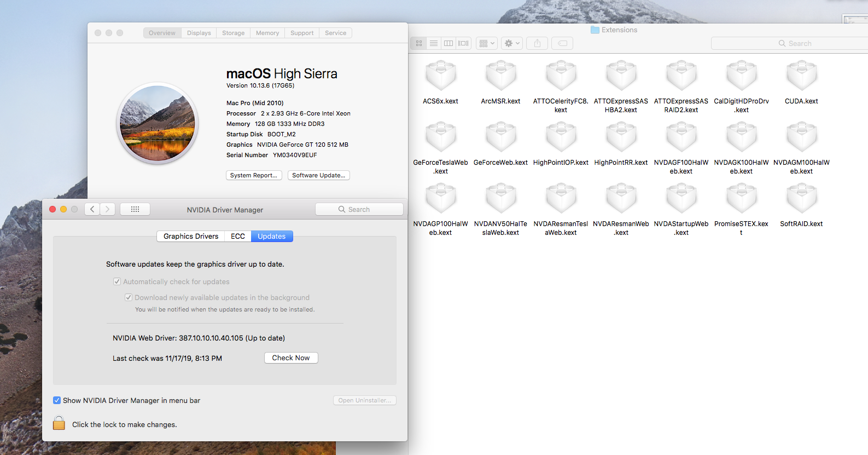Click Finder edit tags button
Screen dimensions: 868x455
[562, 43]
